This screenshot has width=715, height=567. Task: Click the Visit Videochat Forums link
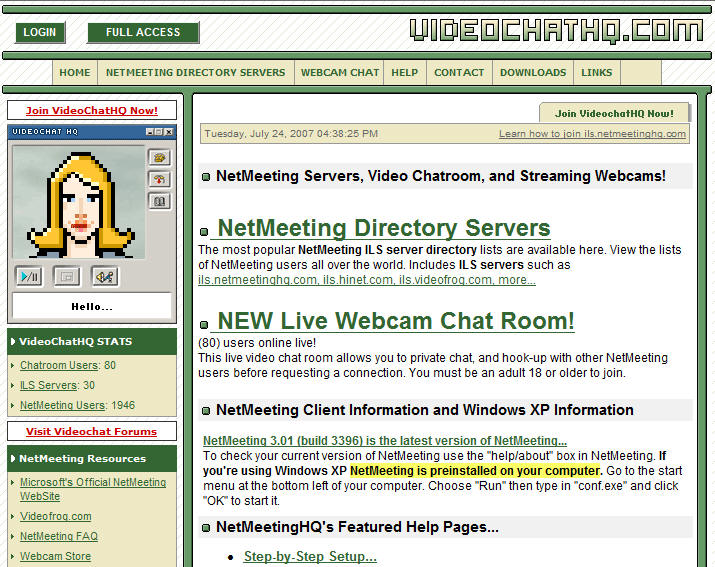(x=91, y=432)
